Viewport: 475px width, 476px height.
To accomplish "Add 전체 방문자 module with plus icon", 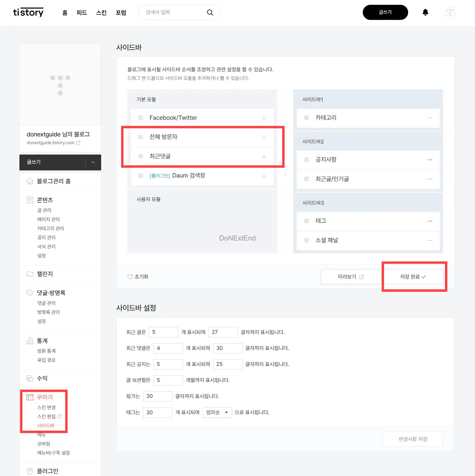I will point(264,137).
